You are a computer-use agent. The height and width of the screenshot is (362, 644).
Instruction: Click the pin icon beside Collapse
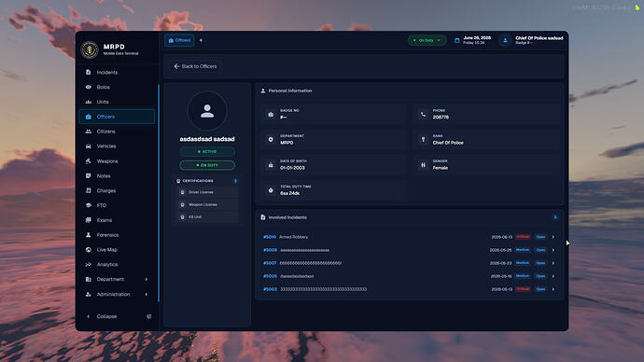coord(148,316)
